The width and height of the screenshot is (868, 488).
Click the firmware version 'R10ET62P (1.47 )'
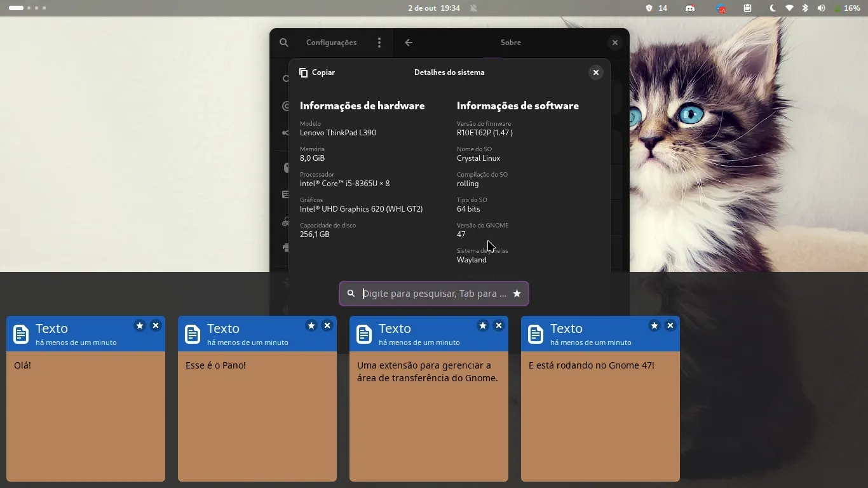[x=485, y=133]
